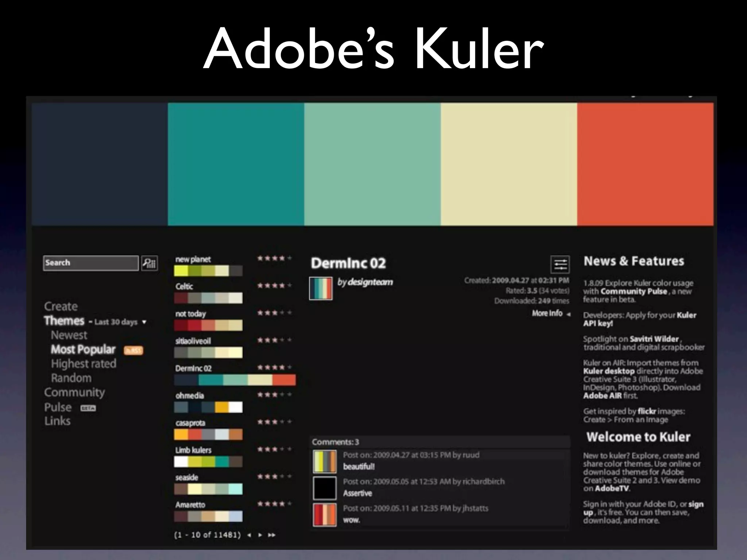Go to next page of themes
747x560 pixels.
260,535
